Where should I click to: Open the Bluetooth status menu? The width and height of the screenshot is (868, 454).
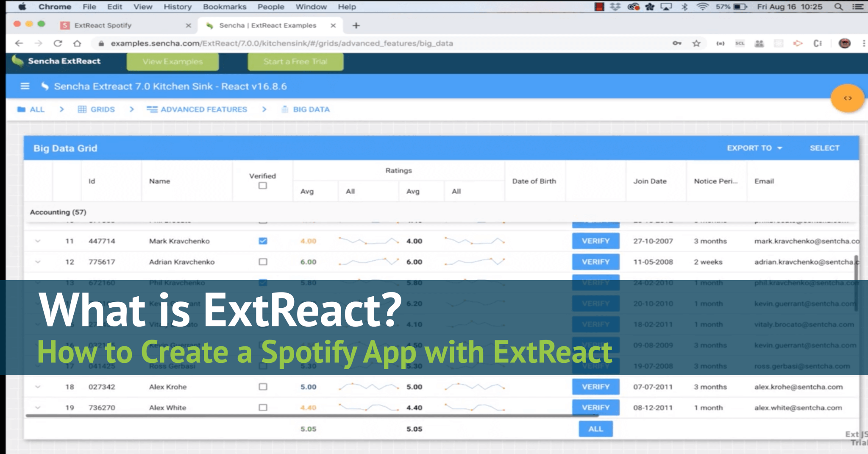pyautogui.click(x=684, y=7)
